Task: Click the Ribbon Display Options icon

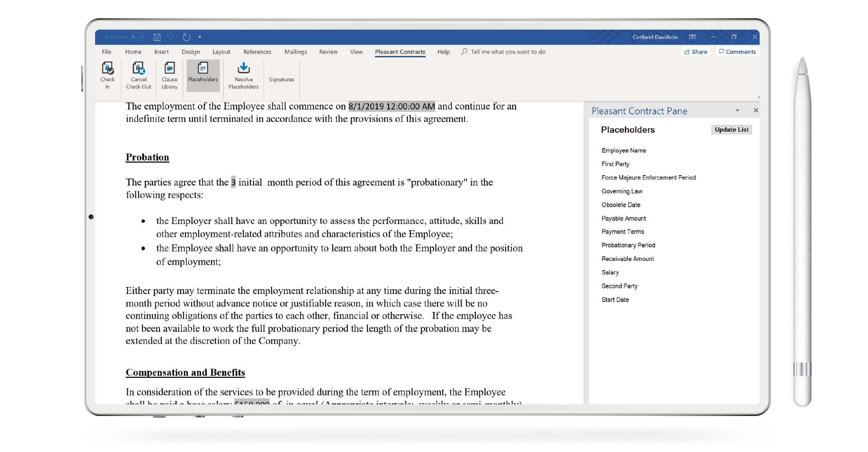Action: [692, 37]
